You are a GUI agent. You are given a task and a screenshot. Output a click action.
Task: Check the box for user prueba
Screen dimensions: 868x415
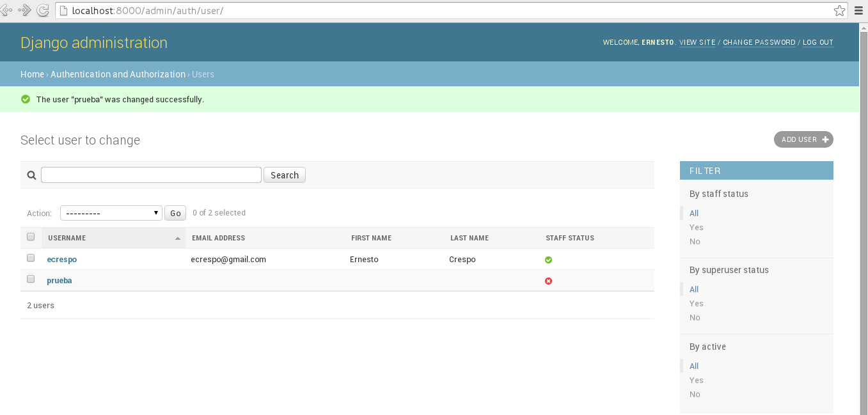31,279
